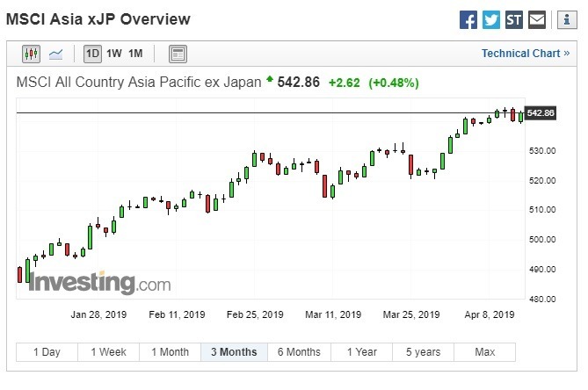The image size is (588, 390).
Task: Choose the 3 Months range
Action: coord(234,352)
